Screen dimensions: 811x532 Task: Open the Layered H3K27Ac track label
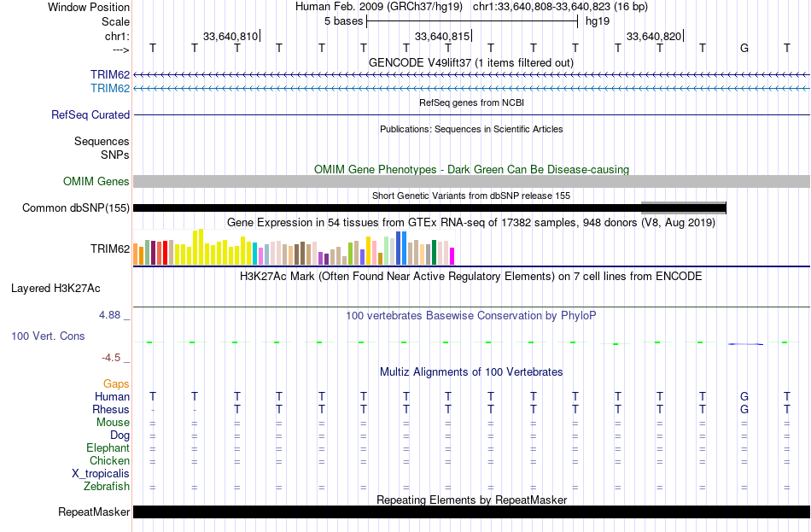(x=55, y=289)
